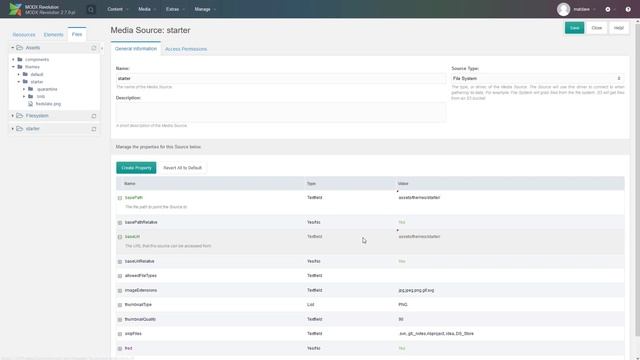Screen dimensions: 640x360
Task: Open the user name account menu
Action: (584, 9)
